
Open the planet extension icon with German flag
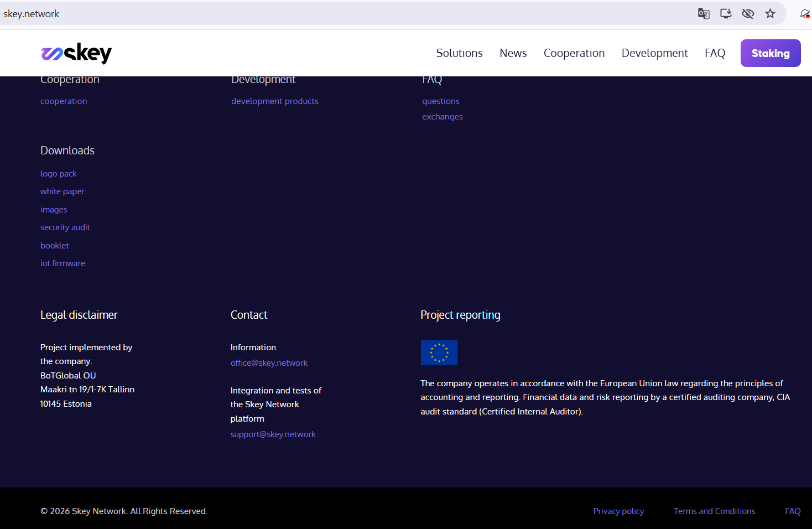pyautogui.click(x=805, y=14)
